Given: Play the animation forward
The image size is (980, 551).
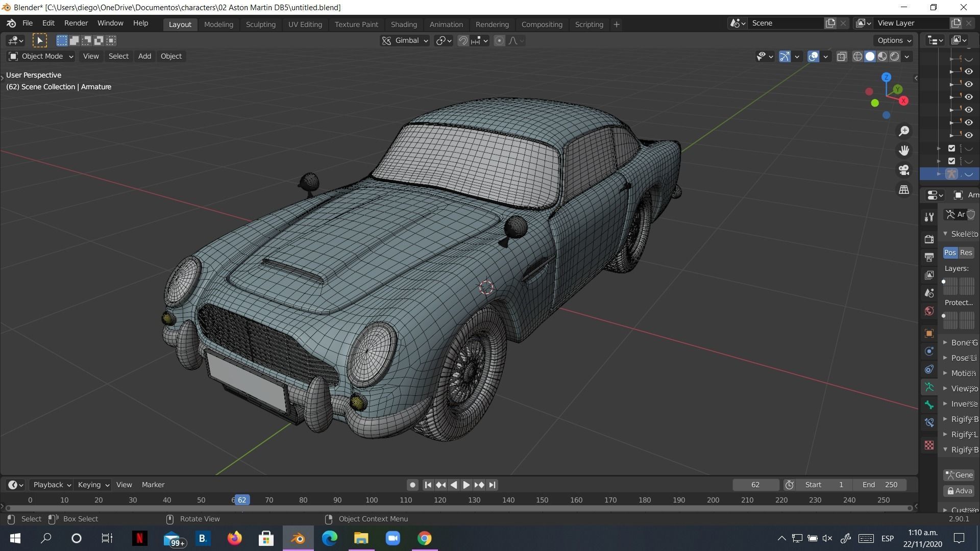Looking at the screenshot, I should [466, 485].
